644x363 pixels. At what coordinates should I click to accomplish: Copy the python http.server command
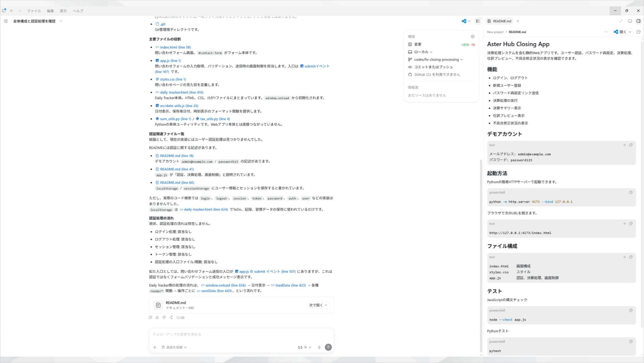pyautogui.click(x=631, y=192)
